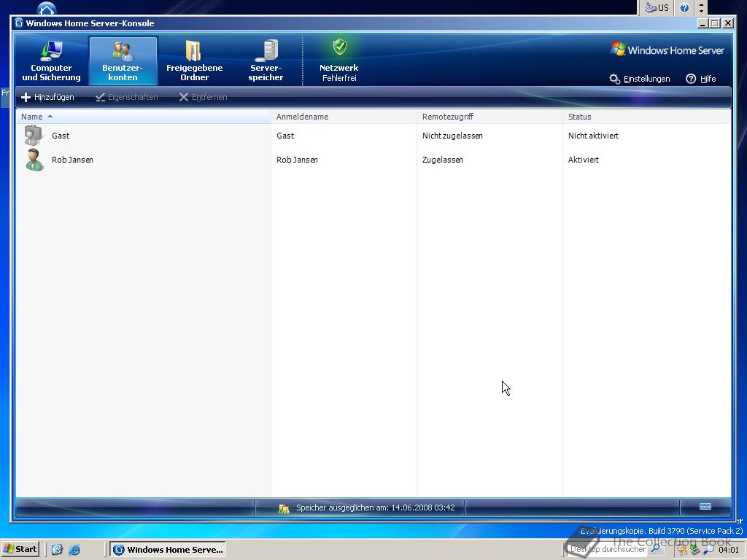Screen dimensions: 747x560
Task: Sort by the Status column header
Action: [x=646, y=117]
